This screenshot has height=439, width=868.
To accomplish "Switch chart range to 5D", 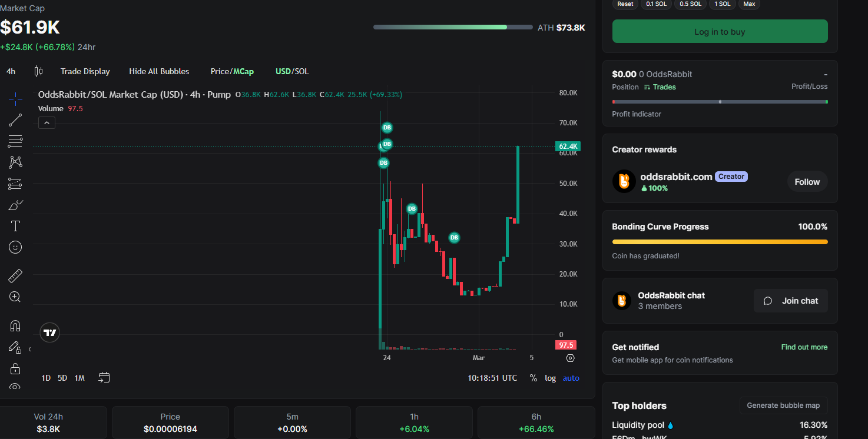I will point(62,378).
